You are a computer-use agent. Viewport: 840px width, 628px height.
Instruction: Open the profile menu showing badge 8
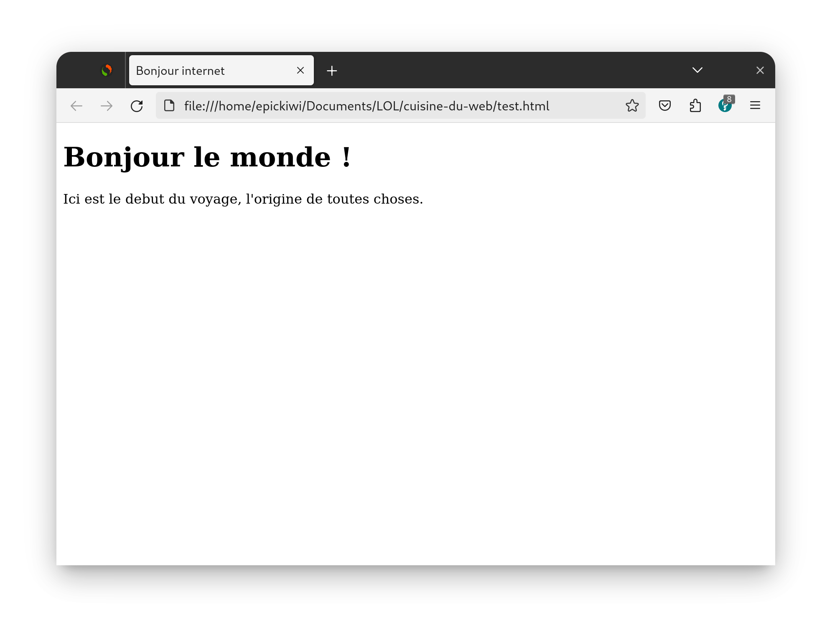click(x=725, y=106)
